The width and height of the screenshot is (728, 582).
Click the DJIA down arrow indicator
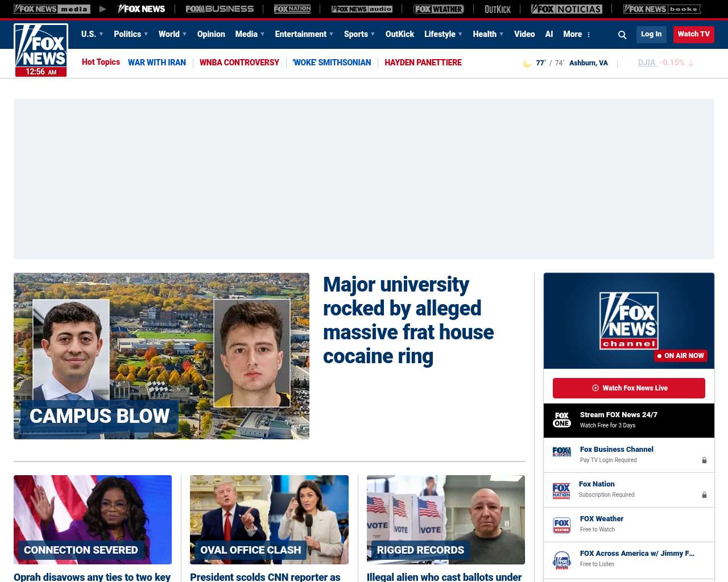tap(691, 63)
